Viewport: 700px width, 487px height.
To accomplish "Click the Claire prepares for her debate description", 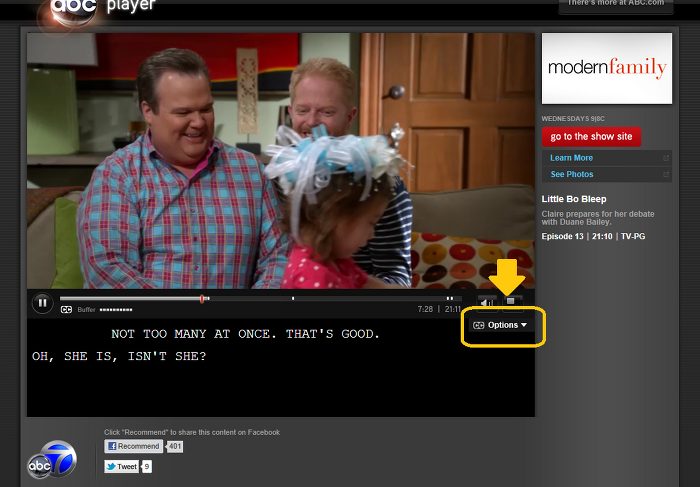I will 598,218.
